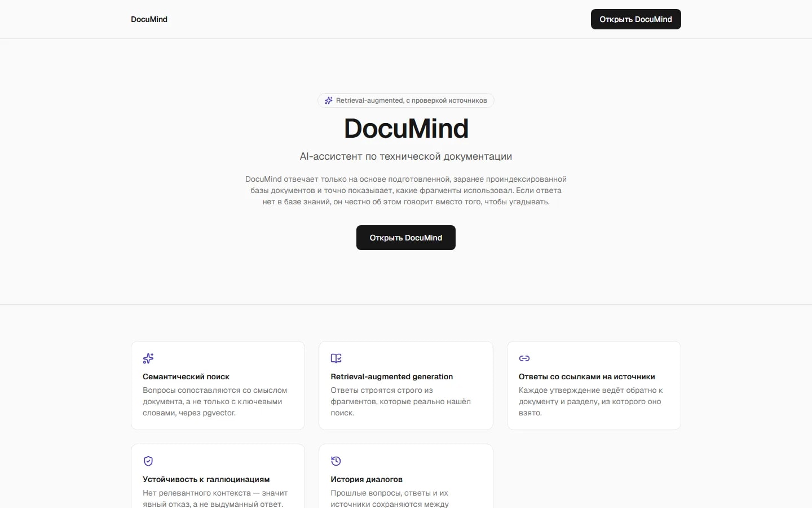Select the Ответы со ссылками на источники heading
The image size is (812, 508).
click(x=587, y=376)
